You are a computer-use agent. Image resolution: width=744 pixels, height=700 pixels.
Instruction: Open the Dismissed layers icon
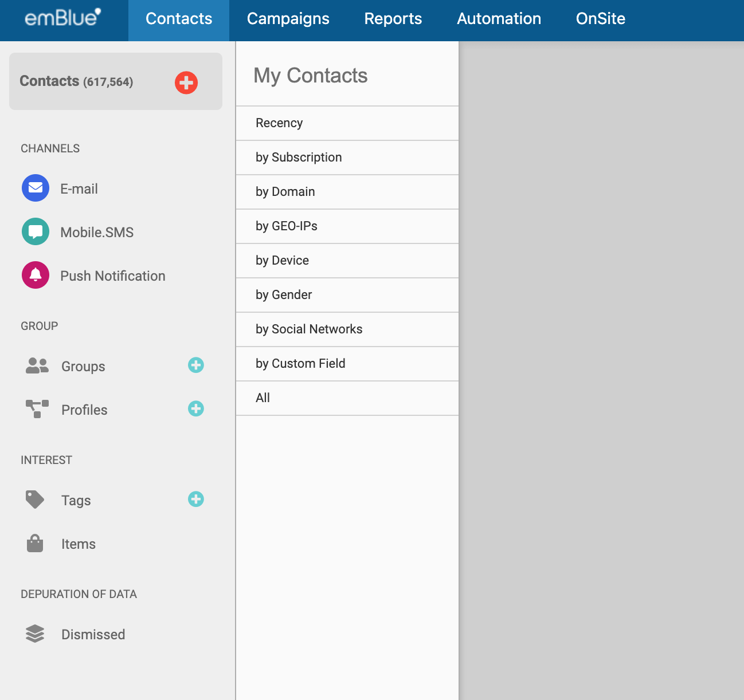[35, 634]
